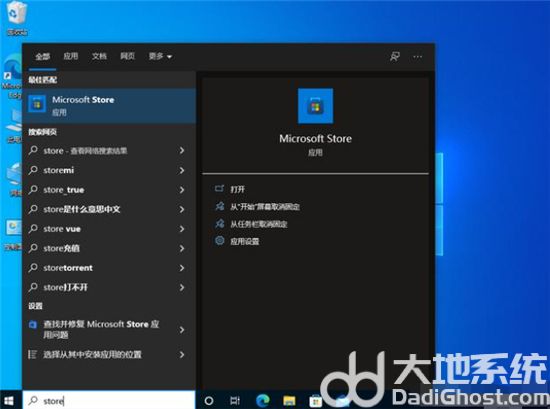550x409 pixels.
Task: Expand the arrow next to storemi
Action: pyautogui.click(x=182, y=170)
